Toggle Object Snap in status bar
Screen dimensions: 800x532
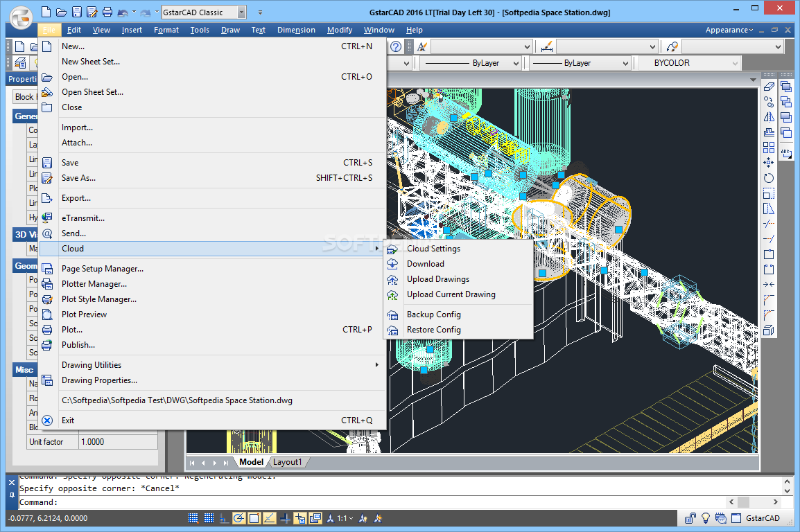point(254,518)
